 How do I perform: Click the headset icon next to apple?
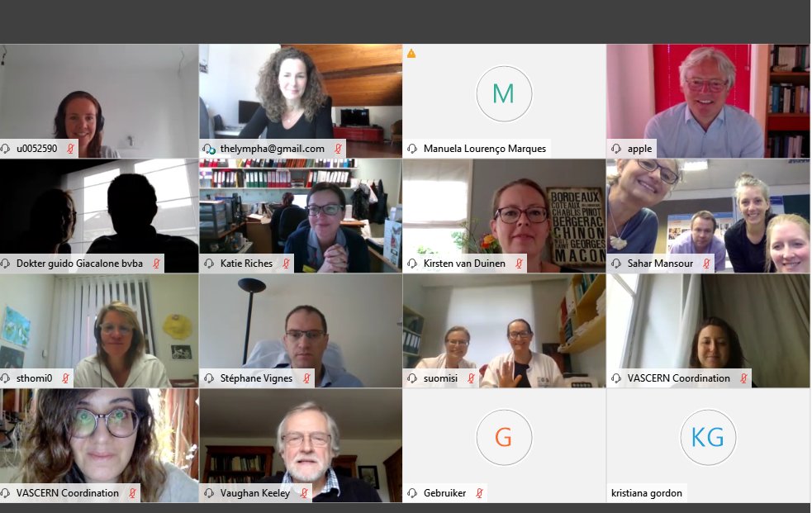[x=616, y=149]
